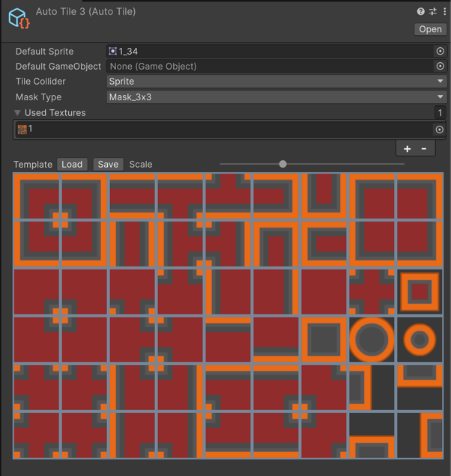Open object picker for Default GameObject

pos(440,66)
